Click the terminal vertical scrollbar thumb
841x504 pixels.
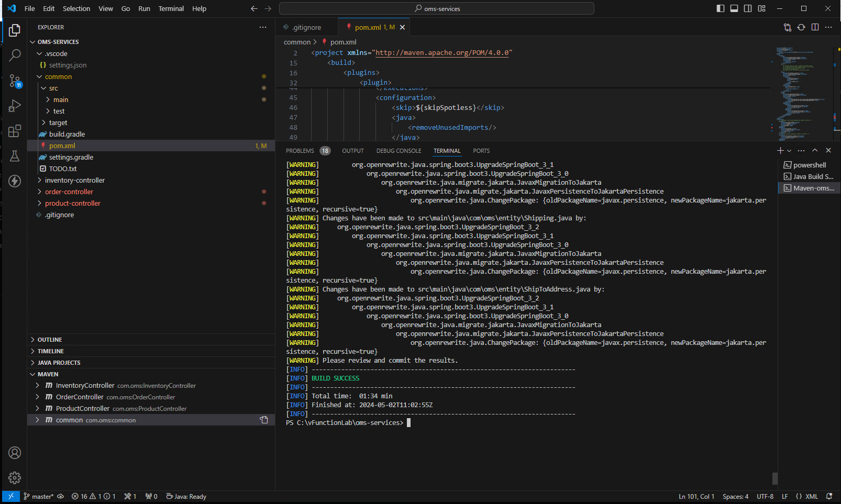(775, 478)
